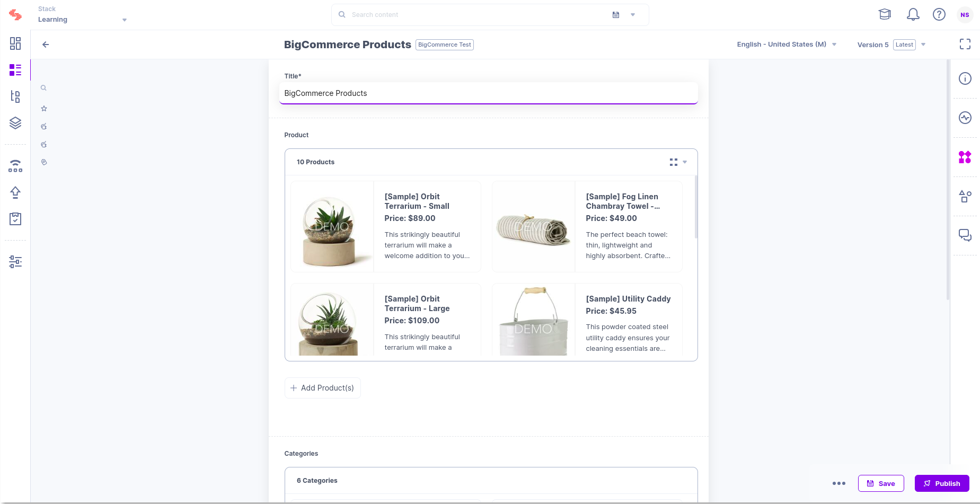Click the 'Price: $89.00' text
Image resolution: width=980 pixels, height=504 pixels.
(x=410, y=218)
